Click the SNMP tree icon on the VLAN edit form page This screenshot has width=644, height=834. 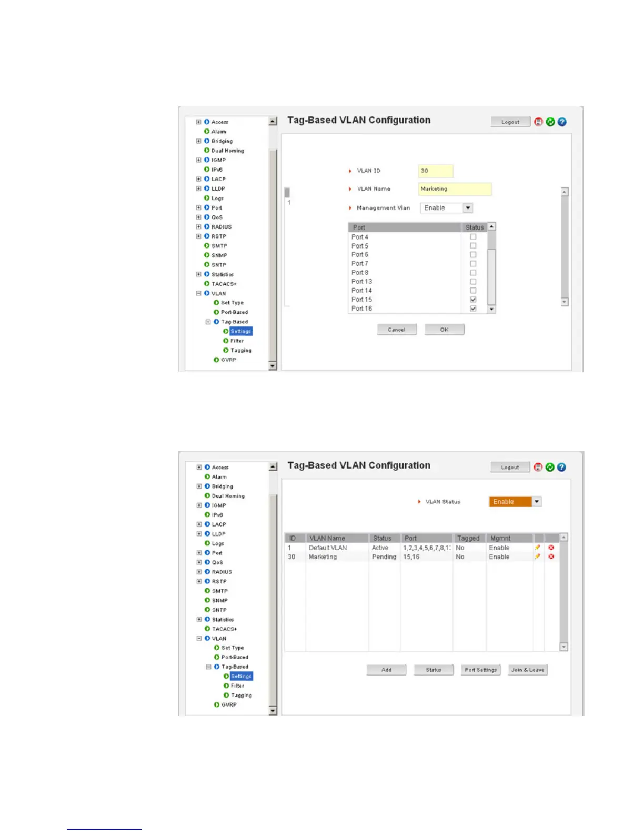coord(207,255)
